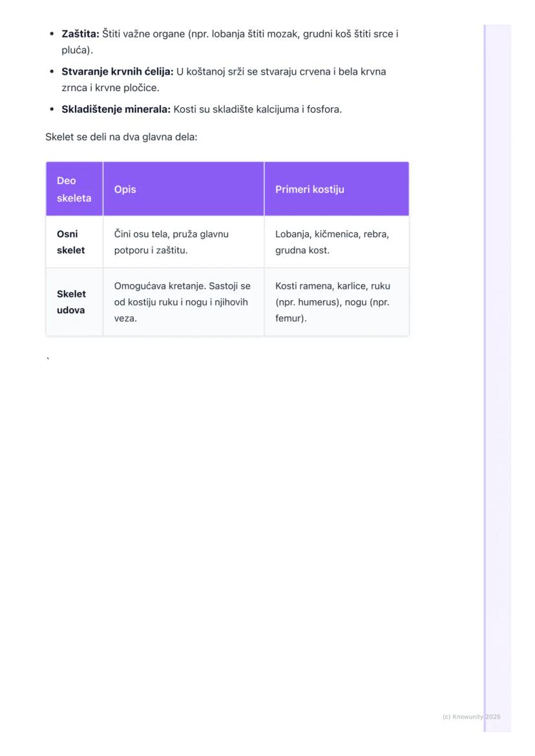Click the purple table header row
This screenshot has height=756, width=535.
226,189
